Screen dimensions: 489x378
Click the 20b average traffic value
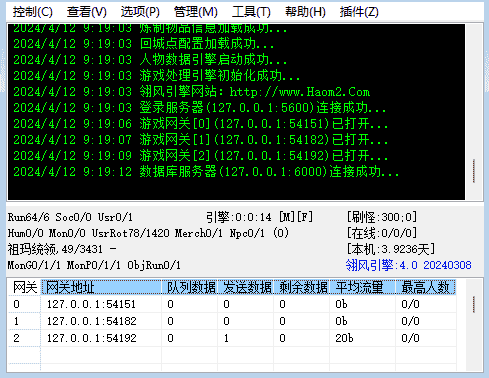344,338
